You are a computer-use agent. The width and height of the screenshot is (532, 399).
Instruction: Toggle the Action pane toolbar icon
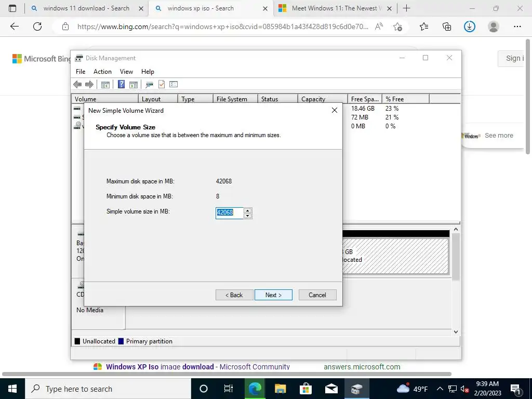(134, 85)
